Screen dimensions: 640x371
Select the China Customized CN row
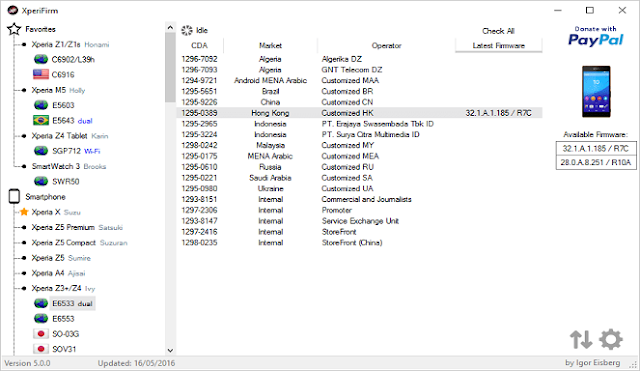click(359, 102)
